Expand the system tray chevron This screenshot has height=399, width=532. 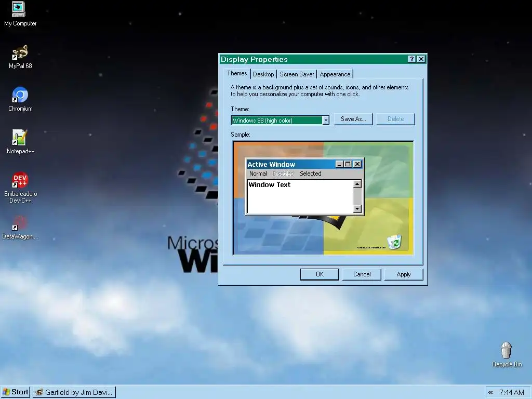[x=490, y=393]
